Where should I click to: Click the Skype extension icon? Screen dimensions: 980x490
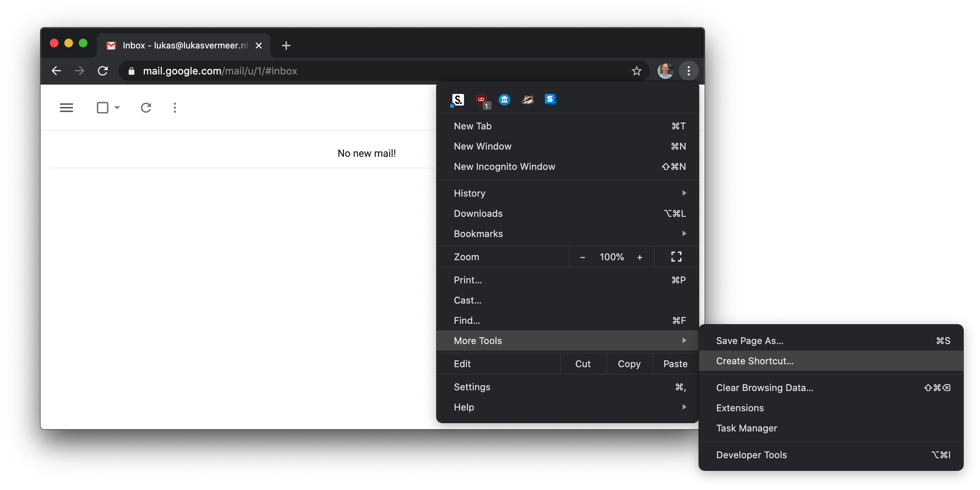point(550,99)
